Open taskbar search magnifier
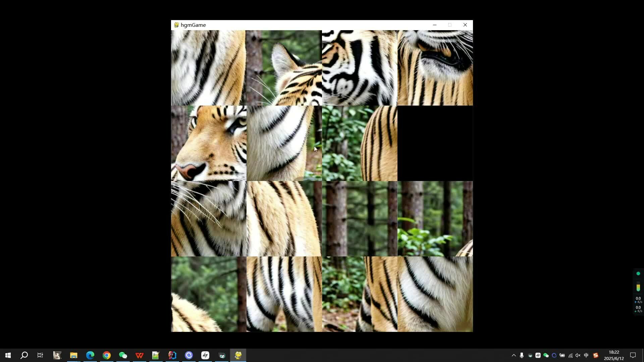The image size is (644, 362). [24, 355]
